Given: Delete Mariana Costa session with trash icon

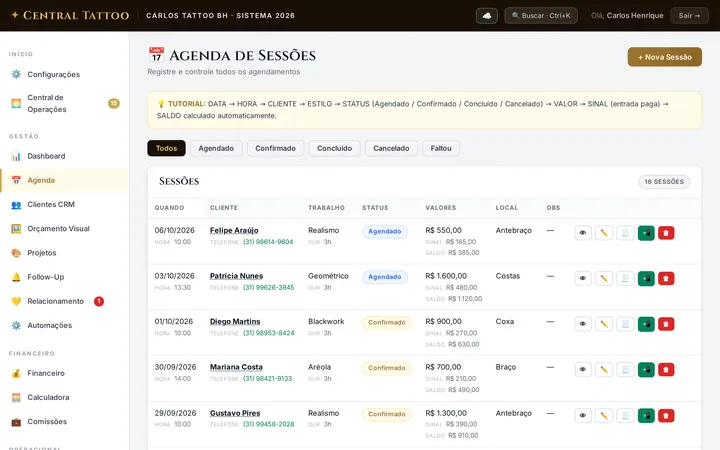Looking at the screenshot, I should [666, 369].
